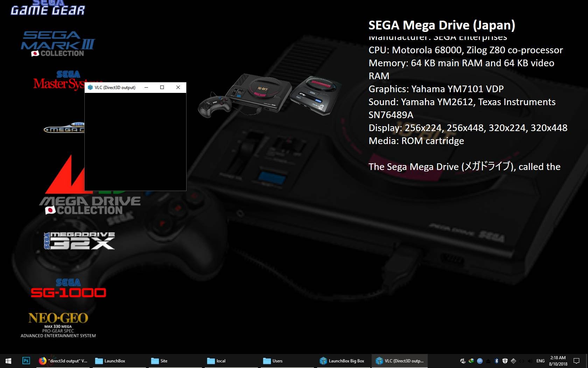Open the Users folder taskbar window
588x368 pixels.
[287, 361]
